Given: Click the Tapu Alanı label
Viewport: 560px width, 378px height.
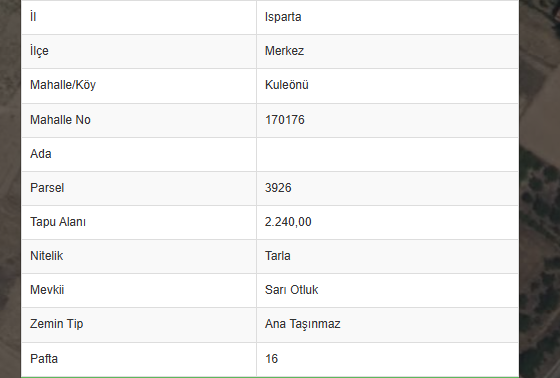Looking at the screenshot, I should point(58,222).
